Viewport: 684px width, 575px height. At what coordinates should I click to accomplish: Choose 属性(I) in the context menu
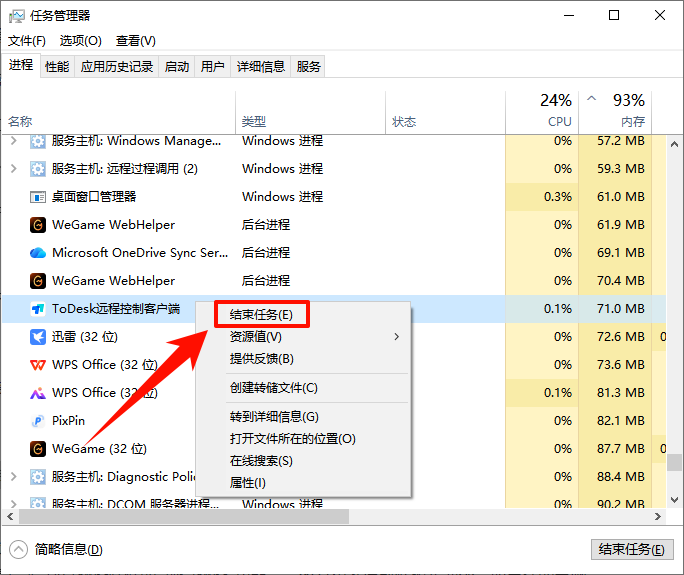(x=247, y=483)
